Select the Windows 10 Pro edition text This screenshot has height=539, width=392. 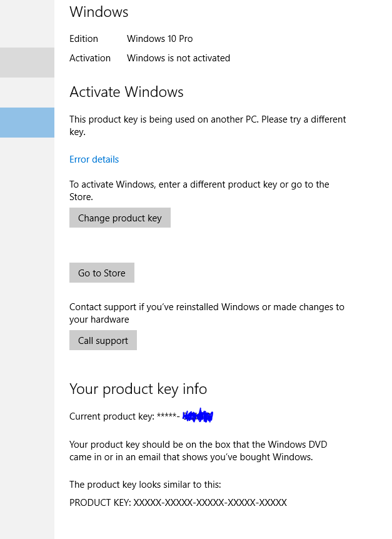point(160,39)
